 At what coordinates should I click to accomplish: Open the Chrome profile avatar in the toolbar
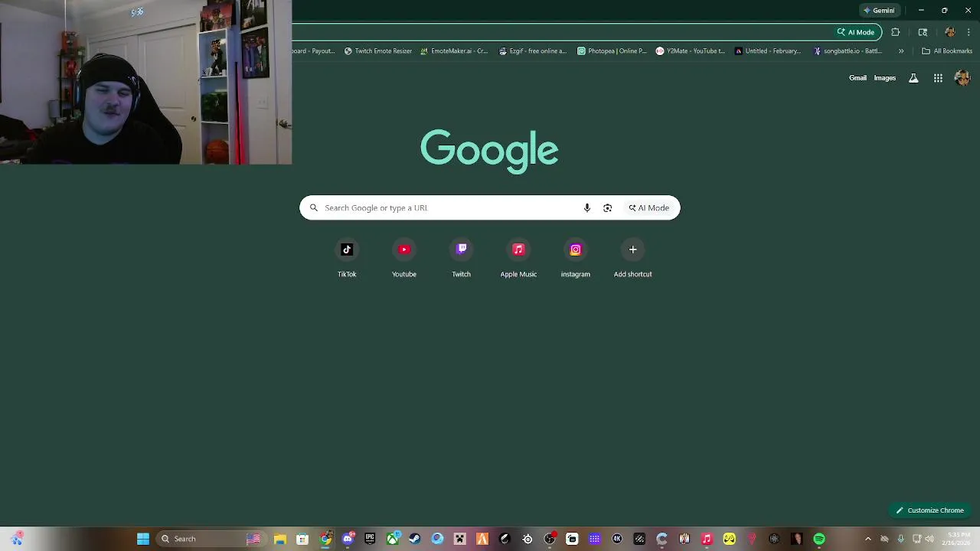pyautogui.click(x=950, y=32)
